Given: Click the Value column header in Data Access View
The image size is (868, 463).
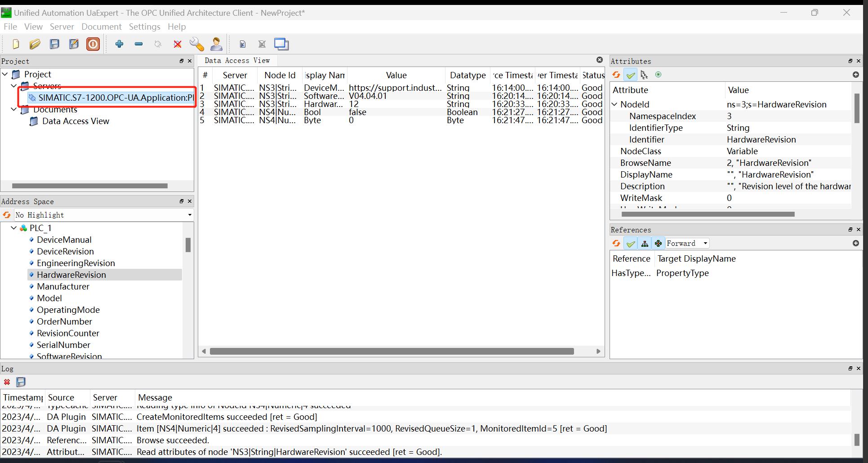Looking at the screenshot, I should [396, 75].
